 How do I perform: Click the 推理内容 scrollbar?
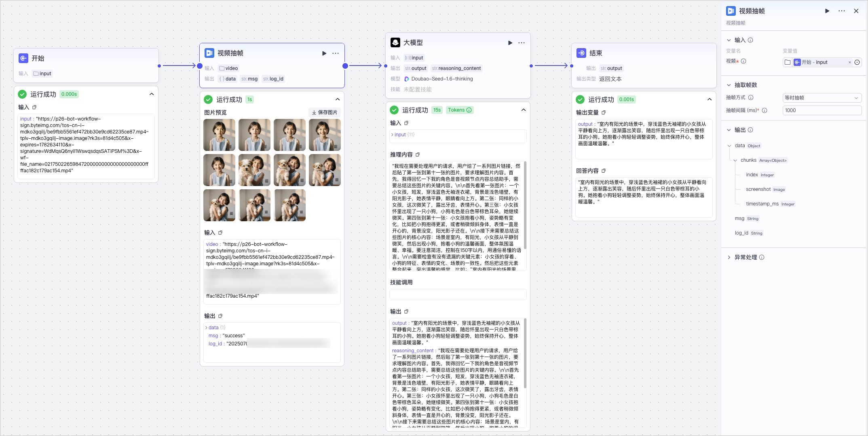525,205
